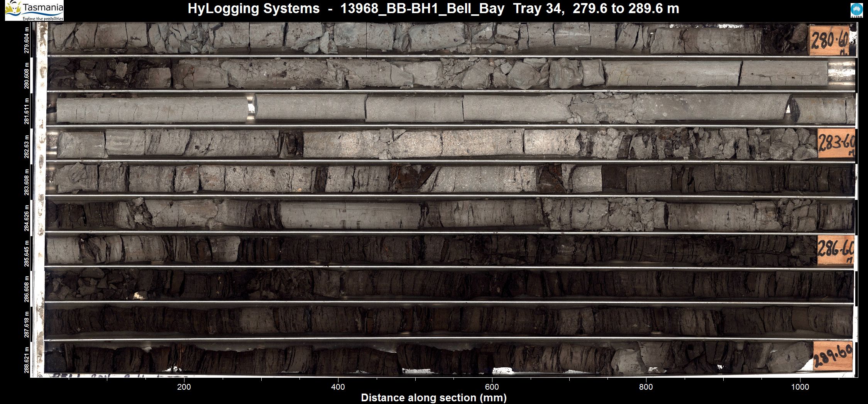
Task: Pick the 282.63 m row label
Action: pyautogui.click(x=27, y=147)
